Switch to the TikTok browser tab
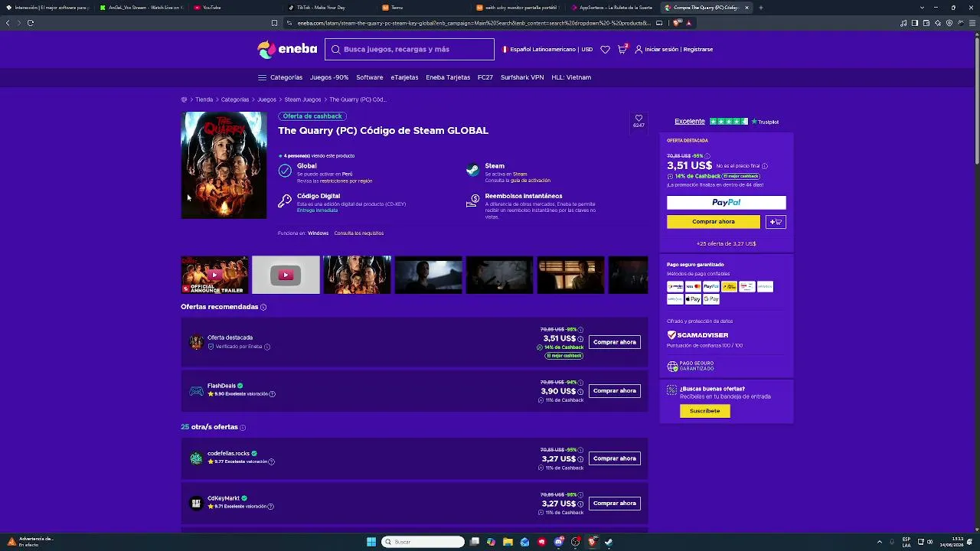 (329, 8)
